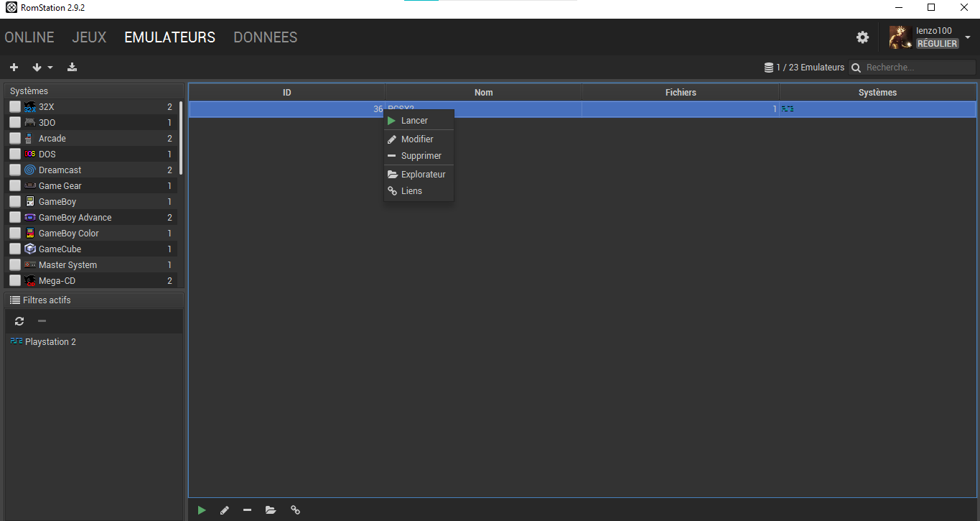Click the chain link icon in bottom toolbar

click(295, 510)
